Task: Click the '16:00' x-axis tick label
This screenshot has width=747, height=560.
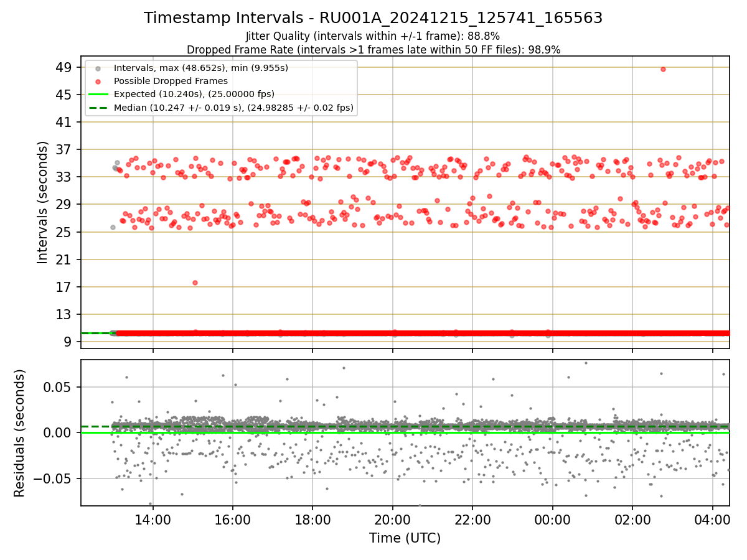Action: [x=233, y=519]
